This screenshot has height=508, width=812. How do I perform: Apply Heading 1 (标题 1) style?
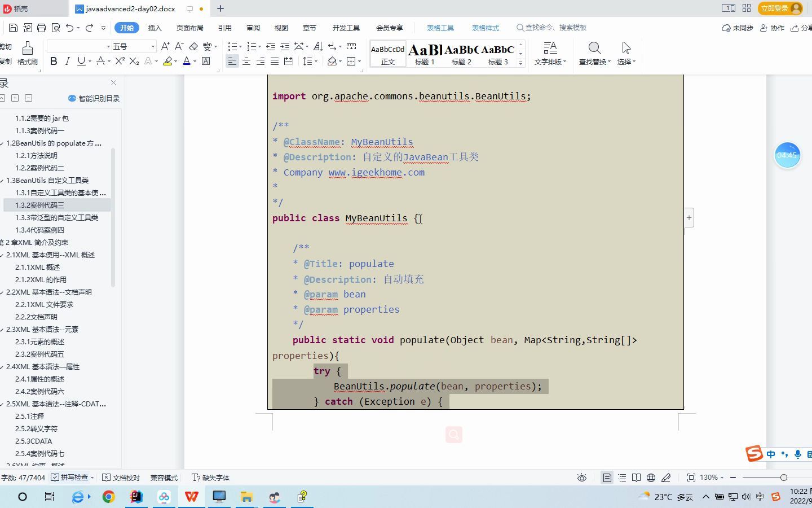(425, 54)
